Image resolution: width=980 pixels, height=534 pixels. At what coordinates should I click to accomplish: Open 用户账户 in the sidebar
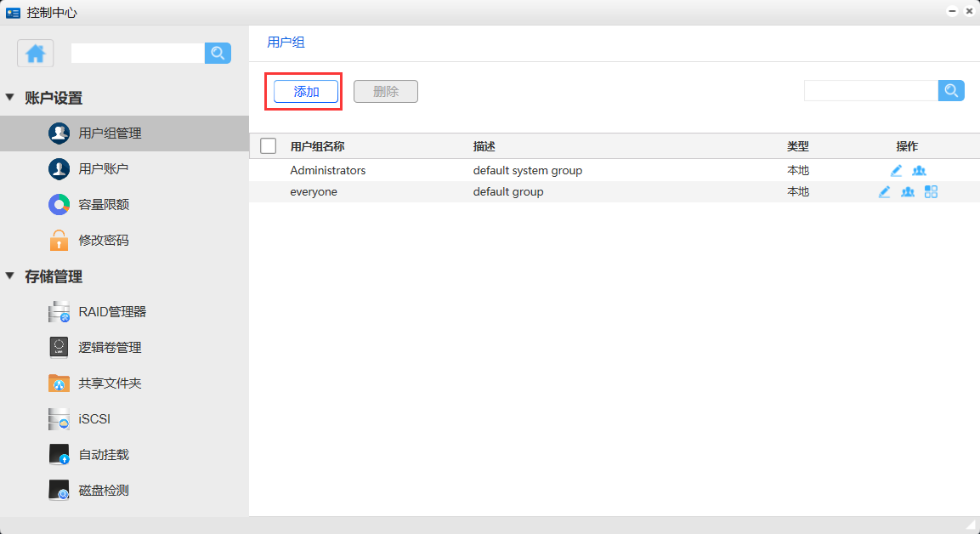click(x=103, y=169)
